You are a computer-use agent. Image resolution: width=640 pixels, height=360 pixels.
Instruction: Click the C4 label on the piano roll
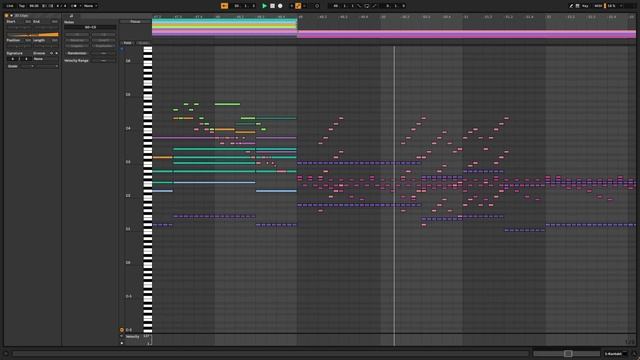point(128,128)
